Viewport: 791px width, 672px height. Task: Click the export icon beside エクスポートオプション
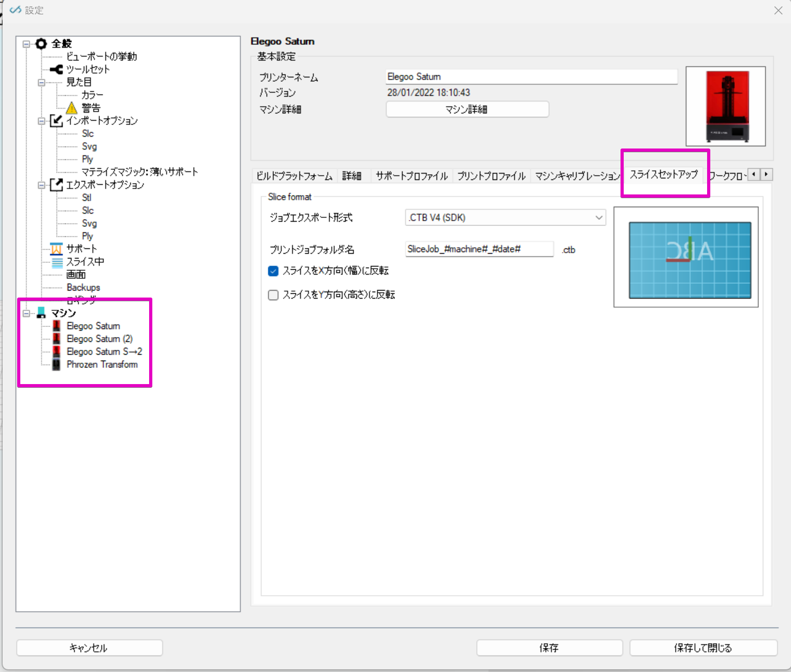(56, 185)
